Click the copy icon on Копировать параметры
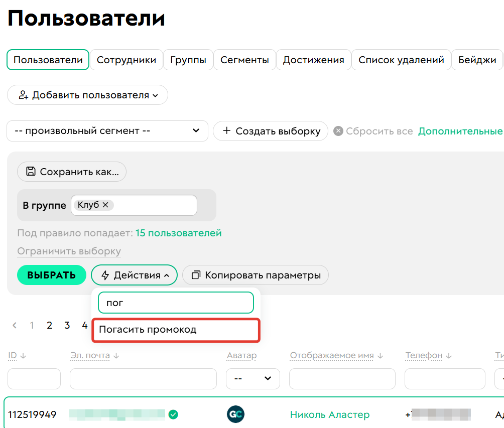This screenshot has width=504, height=428. click(197, 274)
